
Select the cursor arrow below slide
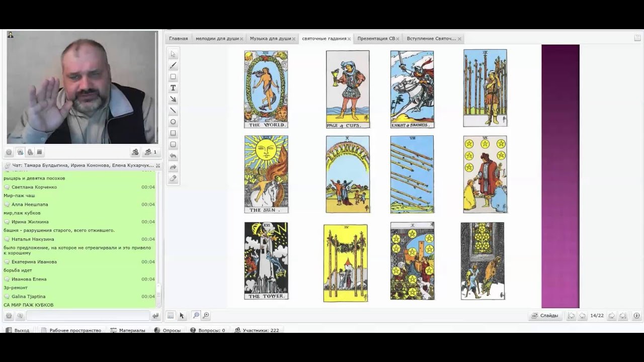click(182, 316)
